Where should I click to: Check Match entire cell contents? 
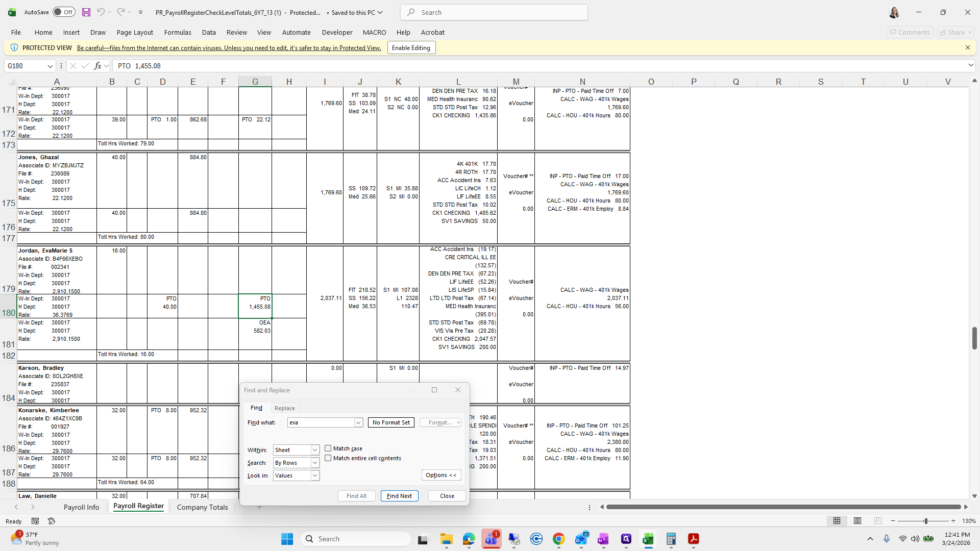[x=328, y=458]
